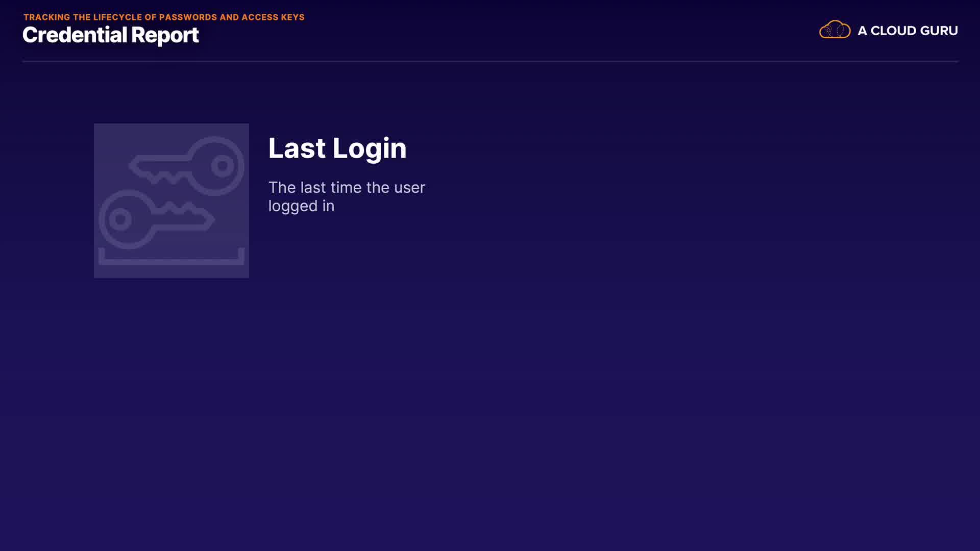Viewport: 980px width, 551px height.
Task: Click the upper key's round head
Action: pos(215,166)
